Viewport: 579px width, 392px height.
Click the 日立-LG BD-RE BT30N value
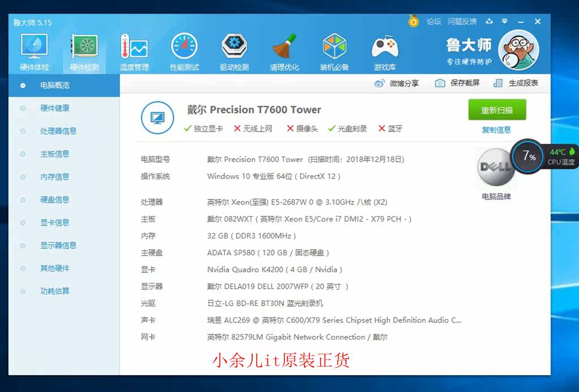pyautogui.click(x=265, y=303)
